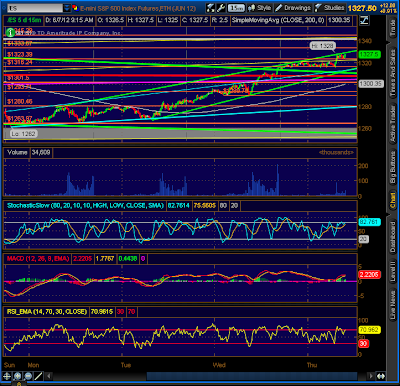
Task: Click the symbol entry field
Action: pos(35,8)
